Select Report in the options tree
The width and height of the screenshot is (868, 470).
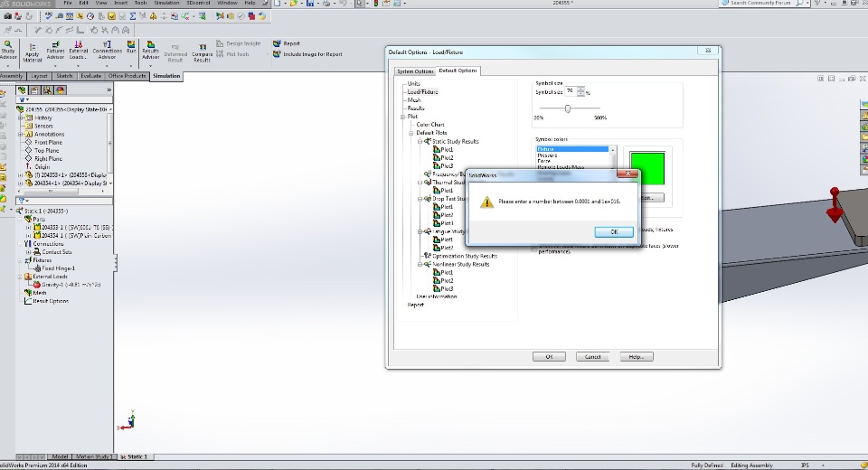[x=416, y=305]
